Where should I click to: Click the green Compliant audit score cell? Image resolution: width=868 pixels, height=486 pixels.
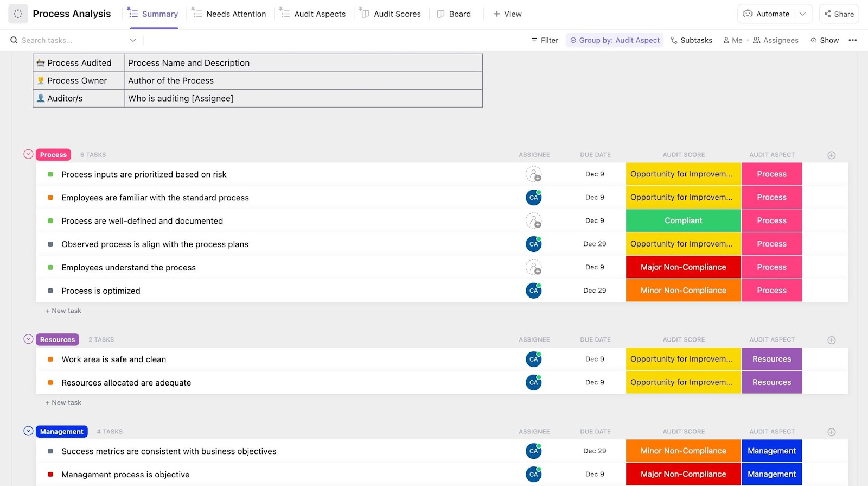pos(683,221)
